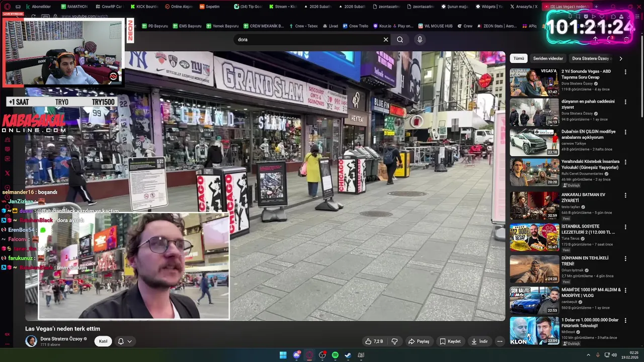Image resolution: width=644 pixels, height=362 pixels.
Task: Open options for 'ANKARALI BATMAN EV' video
Action: (x=625, y=195)
